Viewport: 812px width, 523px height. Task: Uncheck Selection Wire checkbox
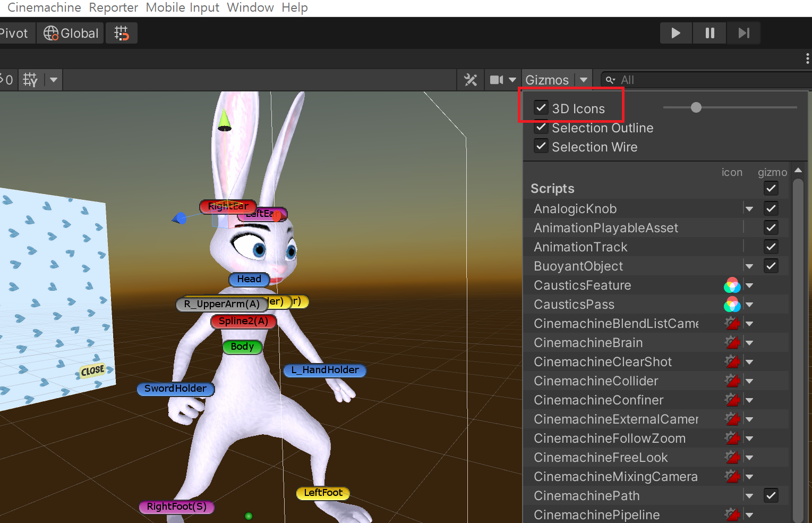click(x=541, y=146)
